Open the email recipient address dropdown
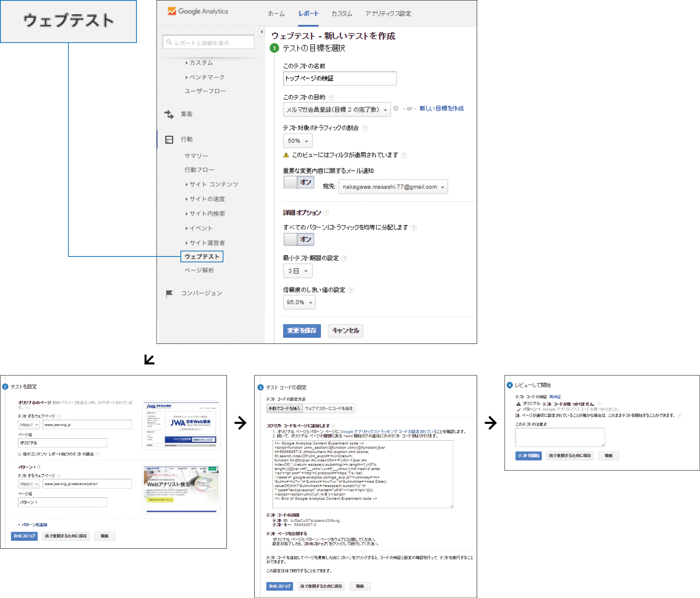Viewport: 700px width, 598px height. pos(393,187)
